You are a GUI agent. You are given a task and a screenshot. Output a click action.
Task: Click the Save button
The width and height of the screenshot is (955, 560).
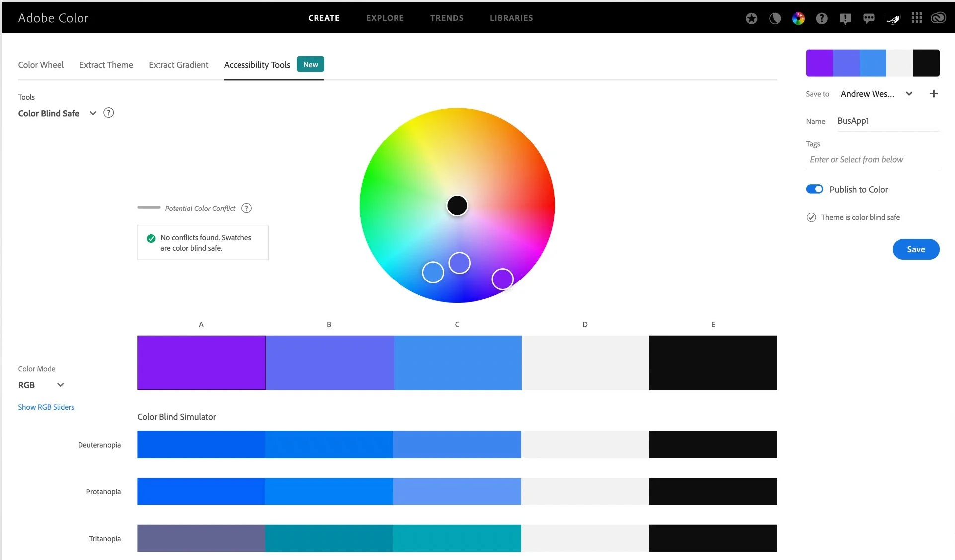pos(915,249)
